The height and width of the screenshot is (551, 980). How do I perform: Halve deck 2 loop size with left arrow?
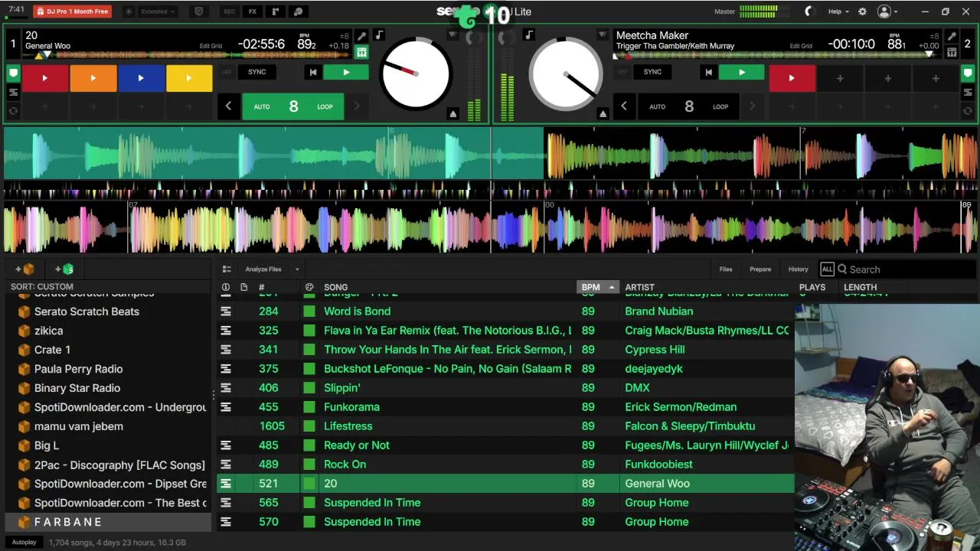point(624,106)
